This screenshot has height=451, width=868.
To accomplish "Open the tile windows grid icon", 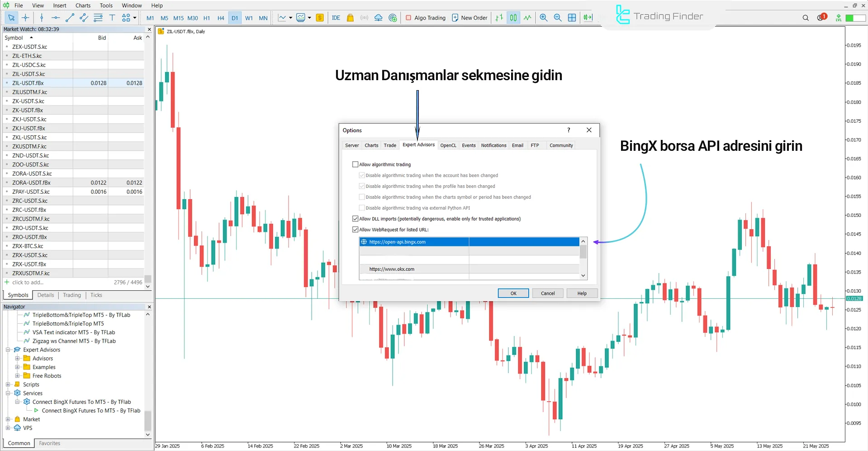I will (x=572, y=18).
